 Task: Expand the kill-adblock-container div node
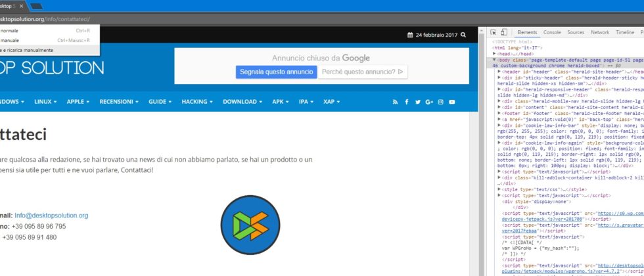coord(499,177)
